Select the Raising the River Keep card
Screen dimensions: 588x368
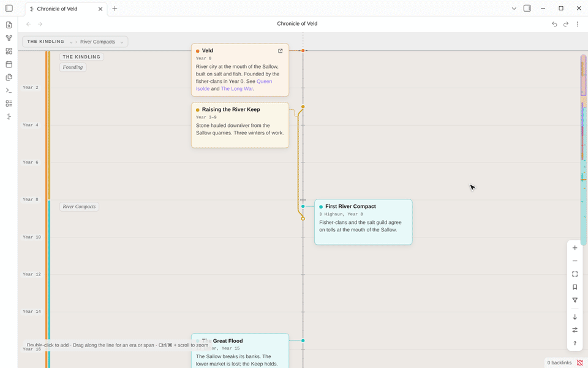point(240,125)
